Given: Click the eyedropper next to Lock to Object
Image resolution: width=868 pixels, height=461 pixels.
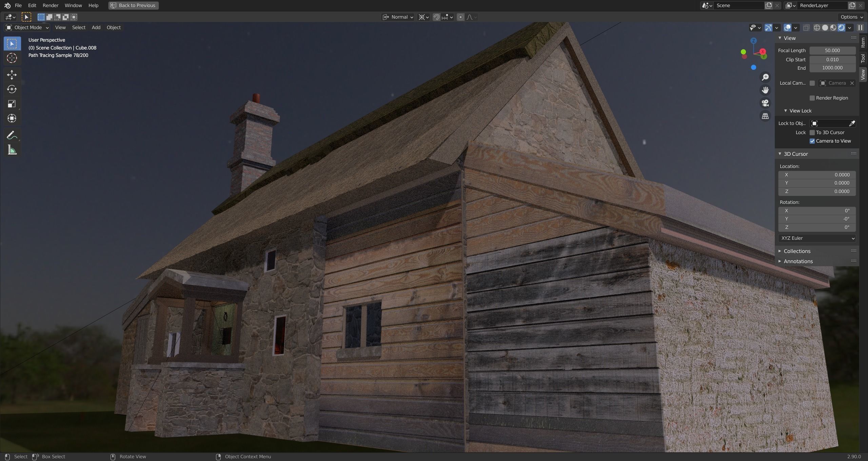Looking at the screenshot, I should point(852,123).
